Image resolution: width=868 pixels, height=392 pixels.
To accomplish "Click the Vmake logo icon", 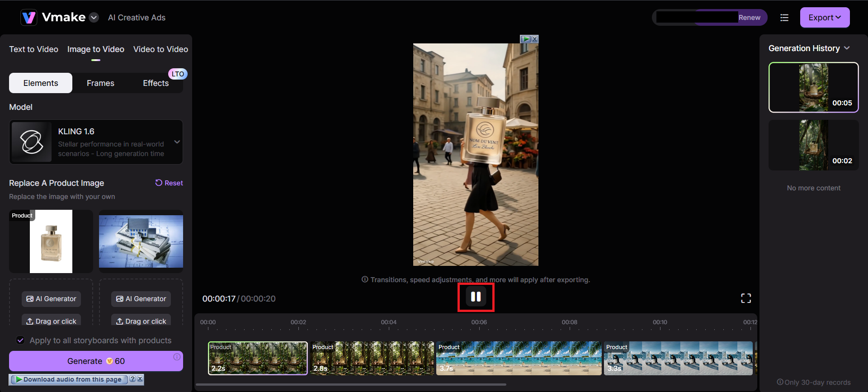I will 29,18.
